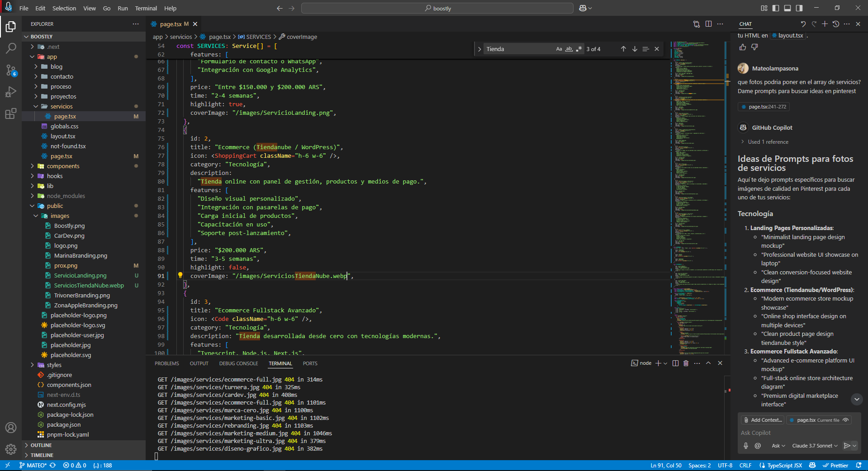Toggle Primary Side Bar visibility
This screenshot has width=868, height=471.
pos(776,8)
